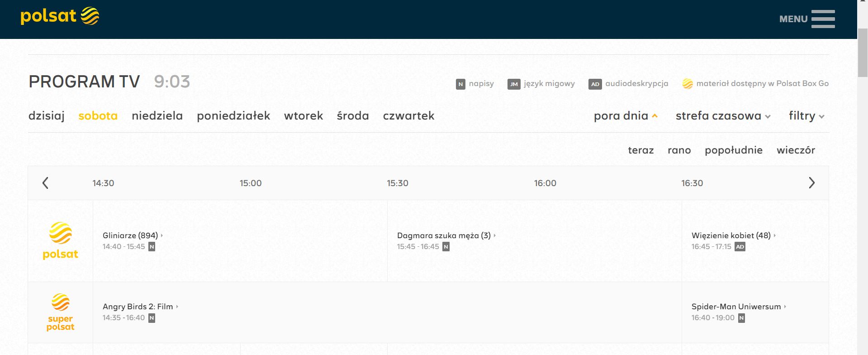Screen dimensions: 868x355
Task: Switch to poniedziałek tab
Action: 233,116
